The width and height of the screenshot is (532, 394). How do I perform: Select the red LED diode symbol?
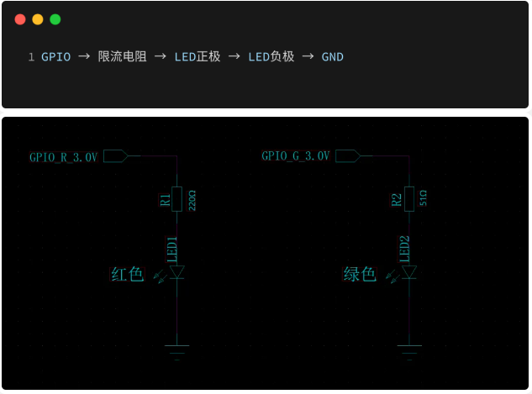(176, 272)
